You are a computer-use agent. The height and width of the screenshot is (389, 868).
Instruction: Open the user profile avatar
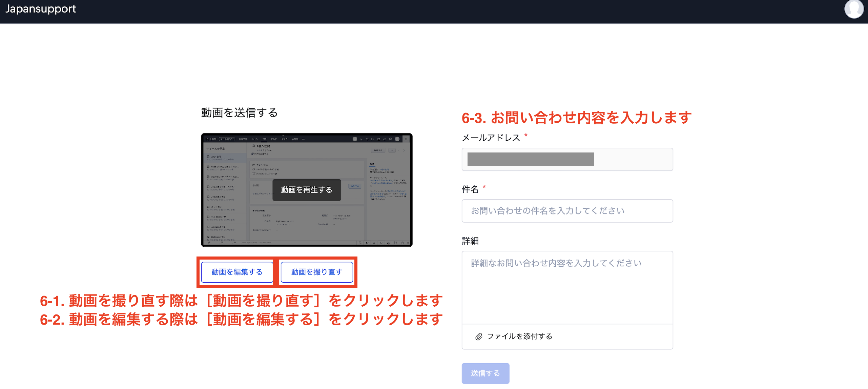(853, 9)
